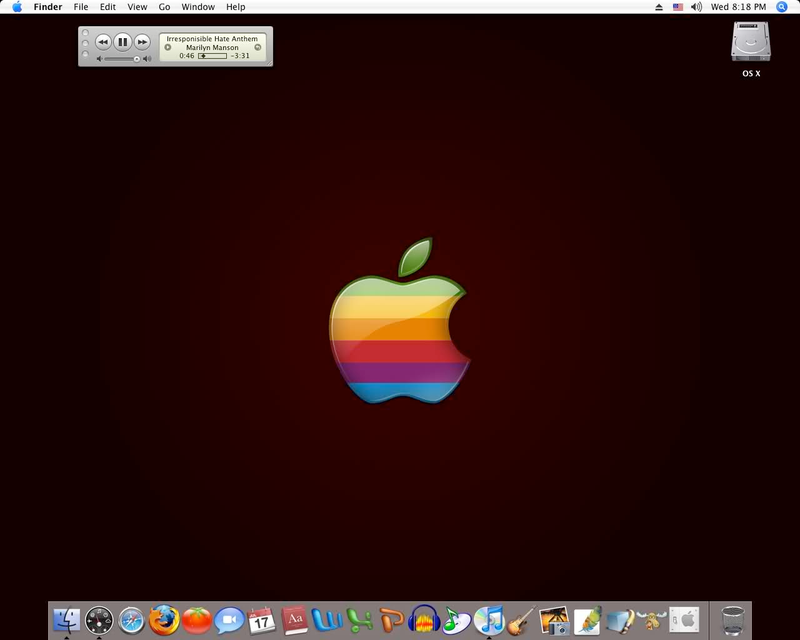Open the Dictionary app in dock
This screenshot has width=800, height=640.
(x=294, y=620)
